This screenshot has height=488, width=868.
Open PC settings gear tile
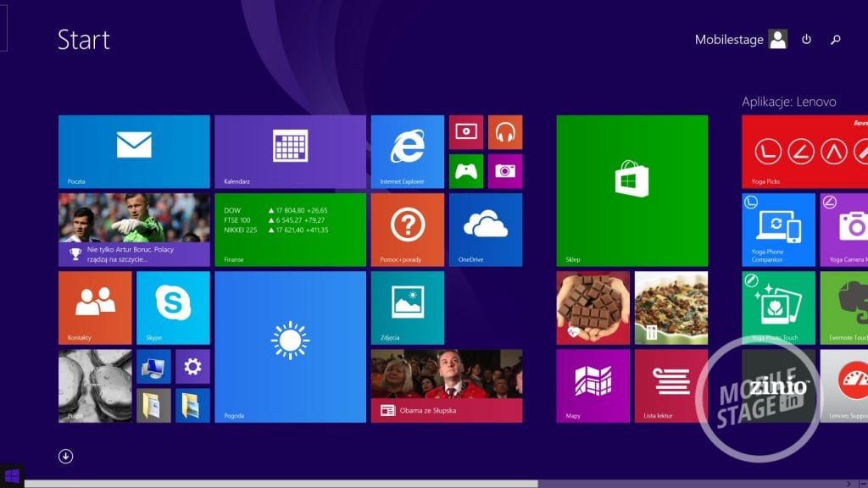(x=192, y=366)
